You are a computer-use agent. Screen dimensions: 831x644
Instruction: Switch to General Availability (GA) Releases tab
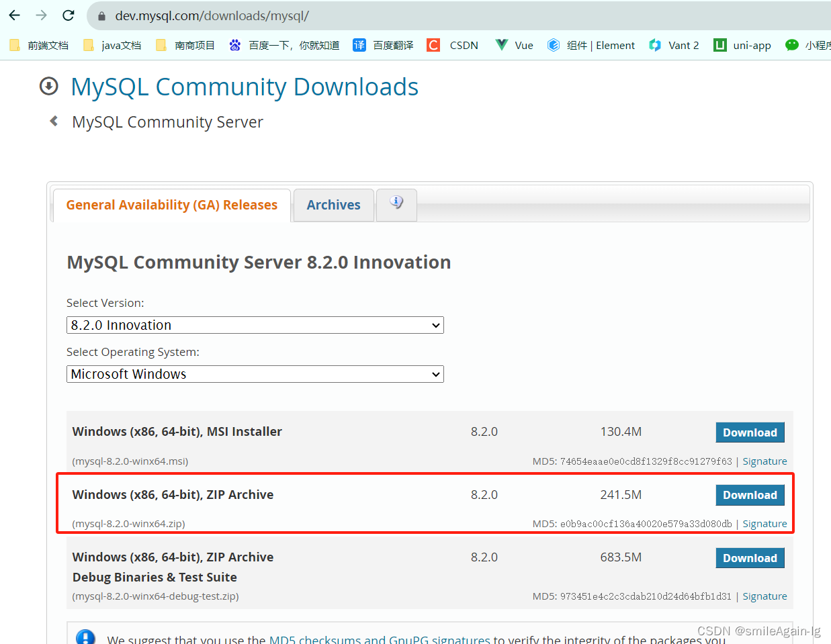(x=172, y=205)
